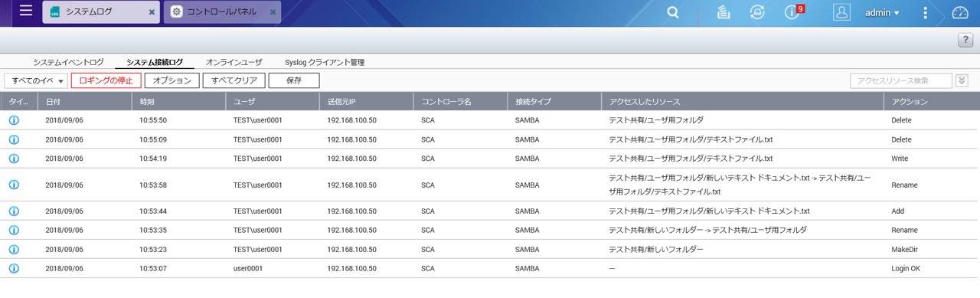Click the user profile avatar icon
This screenshot has width=980, height=298.
[x=841, y=12]
